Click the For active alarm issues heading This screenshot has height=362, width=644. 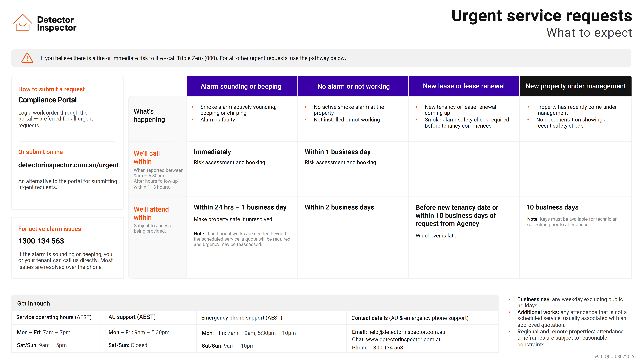[49, 229]
